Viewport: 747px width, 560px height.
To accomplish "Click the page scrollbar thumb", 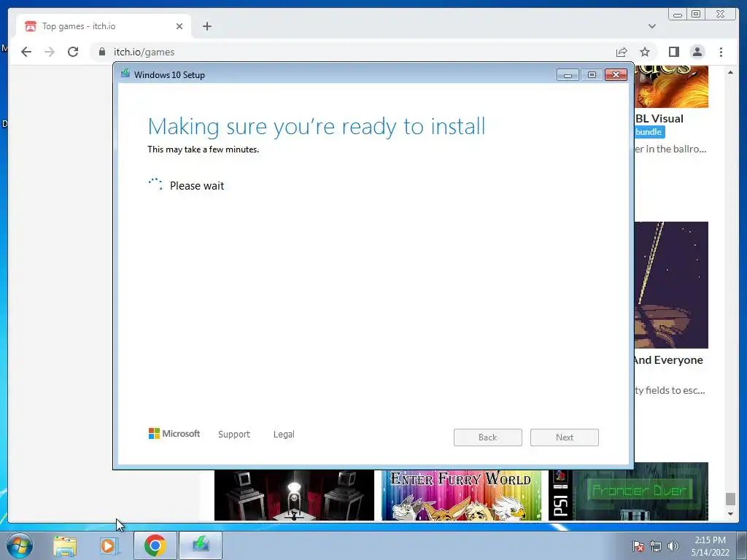I will tap(730, 499).
